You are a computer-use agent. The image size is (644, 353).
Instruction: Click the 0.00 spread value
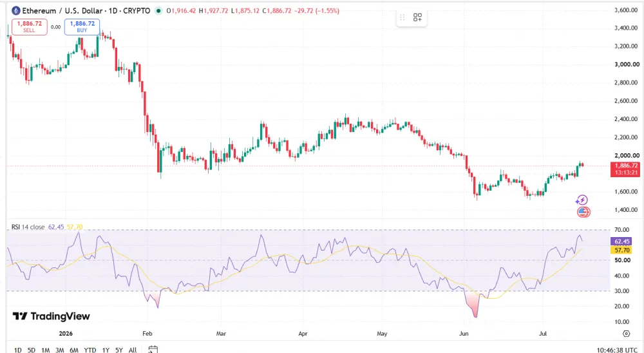55,27
